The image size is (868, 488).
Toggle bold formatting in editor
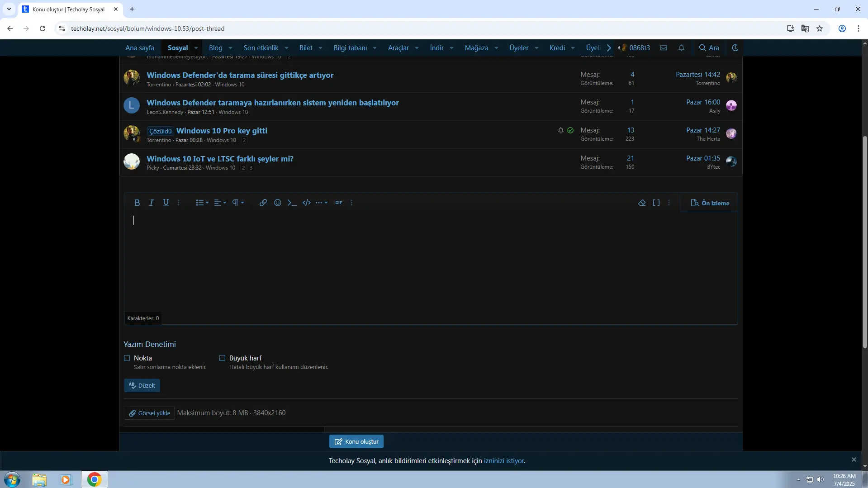point(137,203)
